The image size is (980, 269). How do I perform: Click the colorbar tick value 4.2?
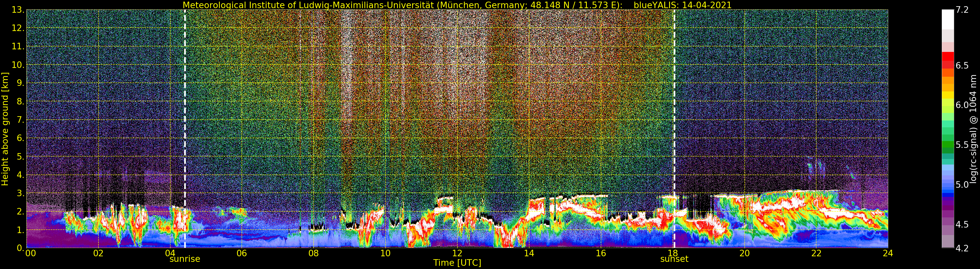point(962,248)
